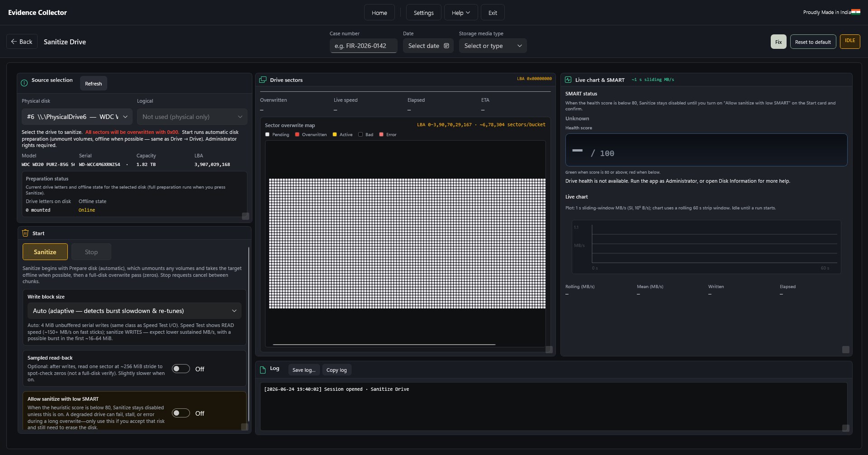This screenshot has width=868, height=455.
Task: Toggle the Sampled read-back switch
Action: [x=181, y=369]
